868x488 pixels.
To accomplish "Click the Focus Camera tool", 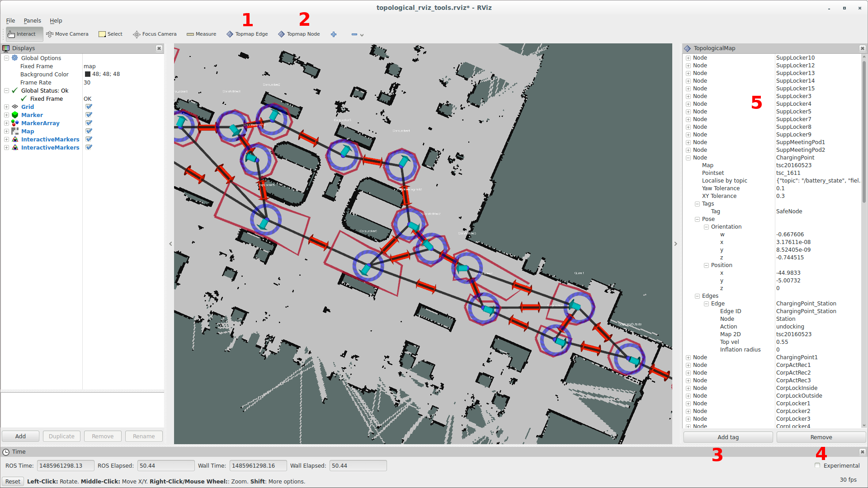I will click(155, 34).
